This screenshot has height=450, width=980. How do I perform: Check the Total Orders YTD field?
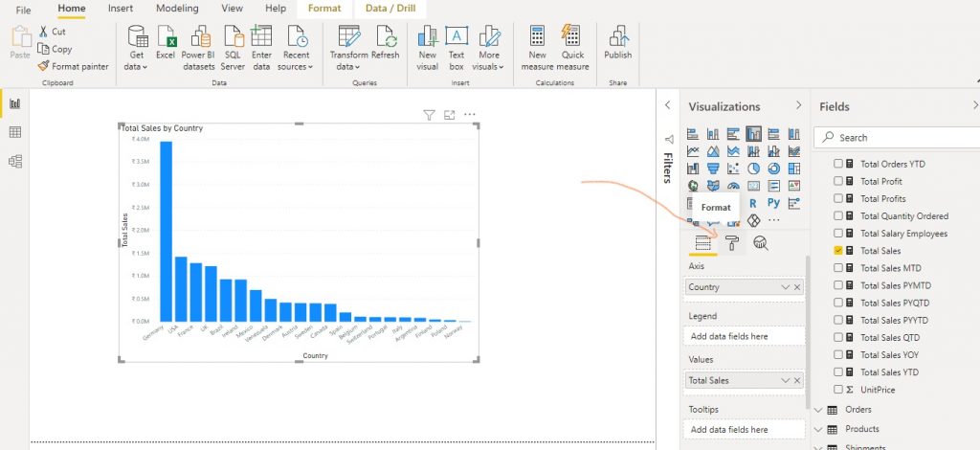[x=838, y=164]
